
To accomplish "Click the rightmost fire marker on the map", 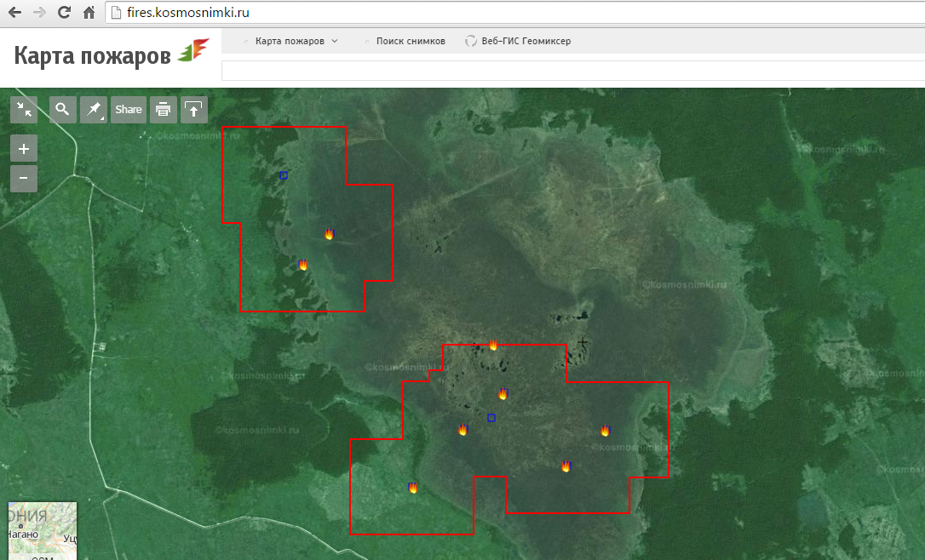I will tap(605, 430).
